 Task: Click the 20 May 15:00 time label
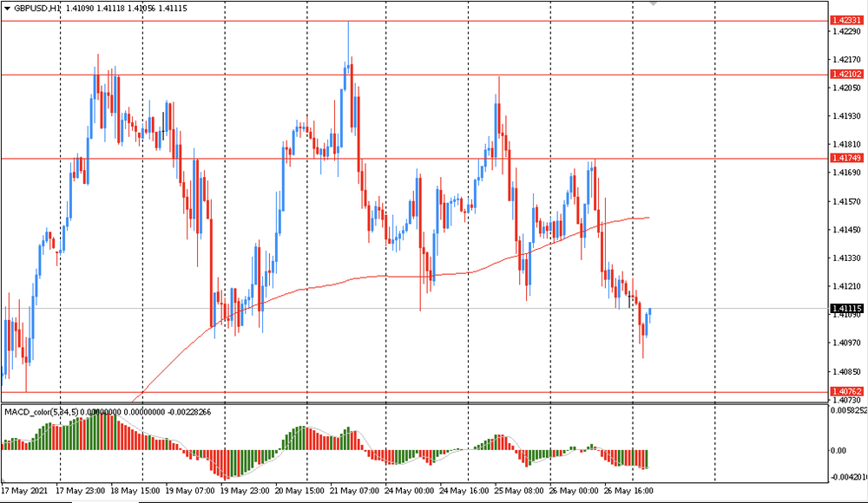tap(299, 490)
